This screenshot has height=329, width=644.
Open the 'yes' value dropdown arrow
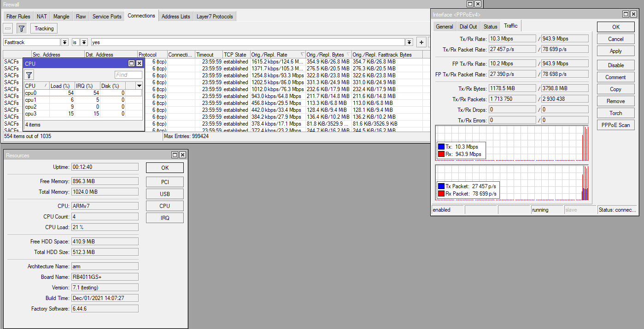click(409, 42)
